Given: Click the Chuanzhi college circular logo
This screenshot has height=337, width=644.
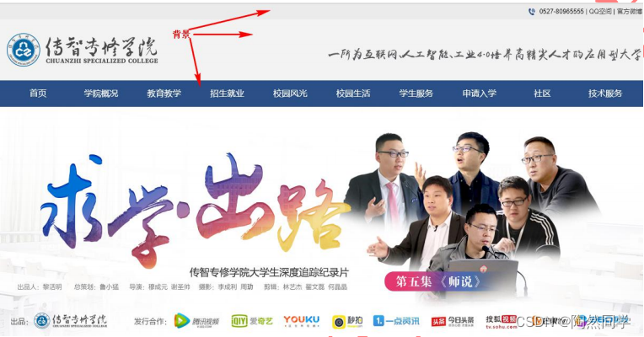Looking at the screenshot, I should (24, 50).
